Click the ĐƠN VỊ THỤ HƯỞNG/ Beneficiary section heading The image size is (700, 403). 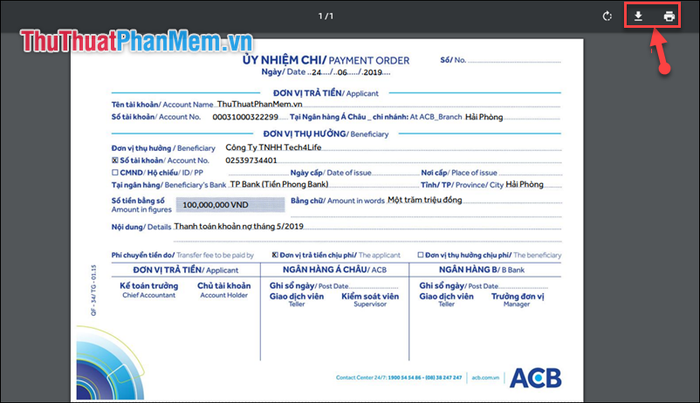[x=326, y=133]
